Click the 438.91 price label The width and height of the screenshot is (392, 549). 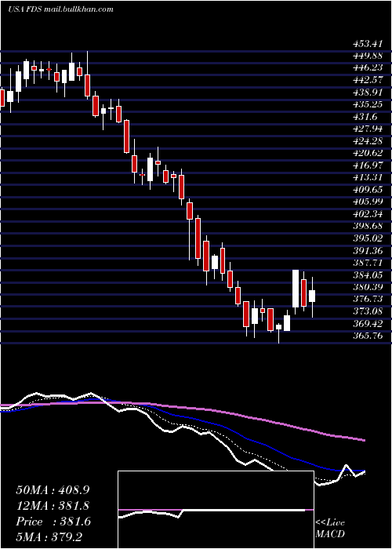(368, 92)
